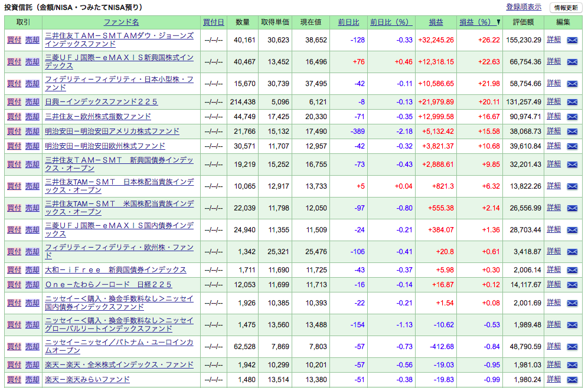The width and height of the screenshot is (588, 388).
Task: Select profit value +32,245.26
Action: point(436,40)
